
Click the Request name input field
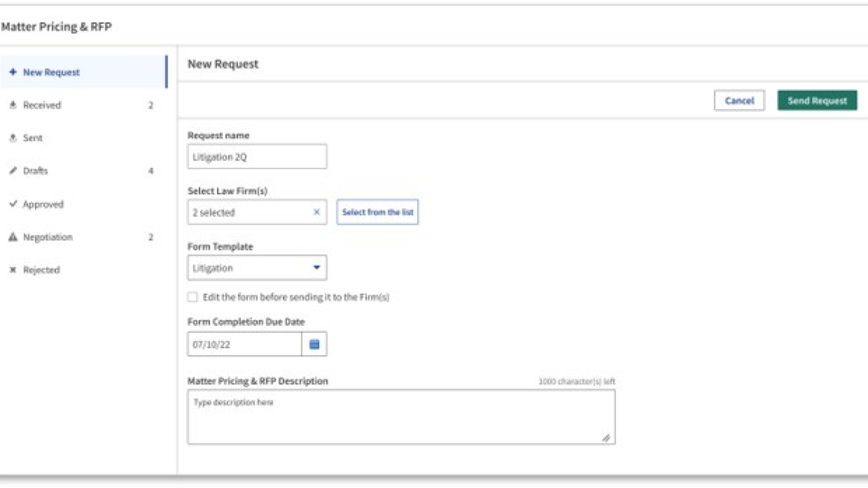tap(257, 157)
